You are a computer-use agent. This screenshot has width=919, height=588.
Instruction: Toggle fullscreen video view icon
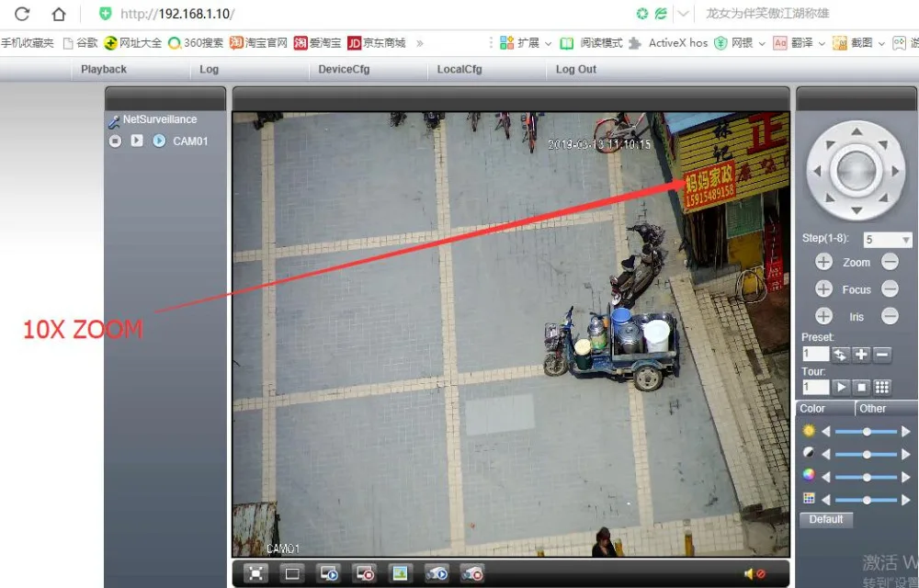point(255,573)
